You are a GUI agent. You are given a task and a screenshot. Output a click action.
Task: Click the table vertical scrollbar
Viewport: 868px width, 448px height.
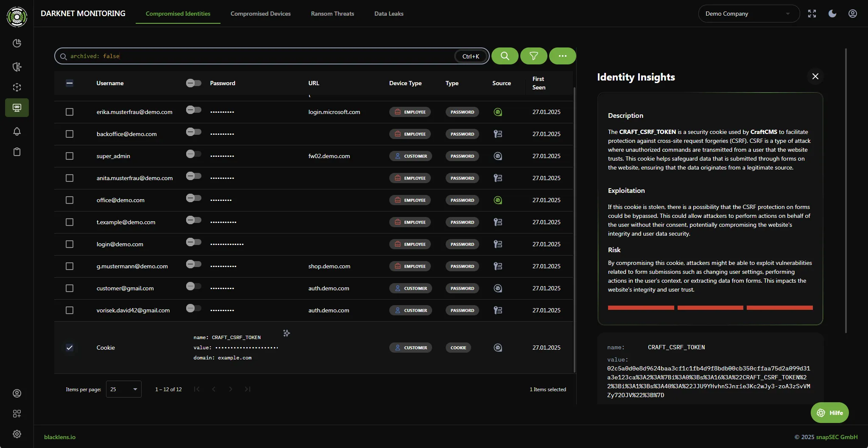click(575, 230)
